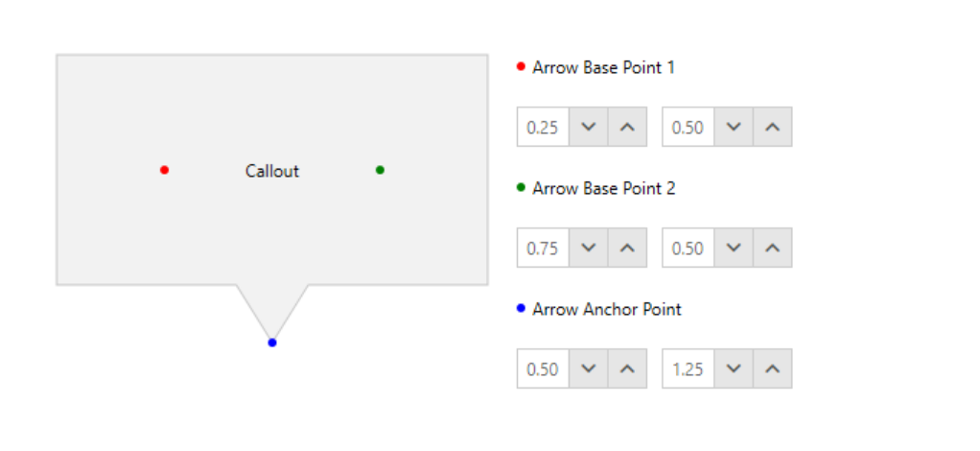
Task: Decrease Arrow Anchor Point X value
Action: [x=589, y=368]
